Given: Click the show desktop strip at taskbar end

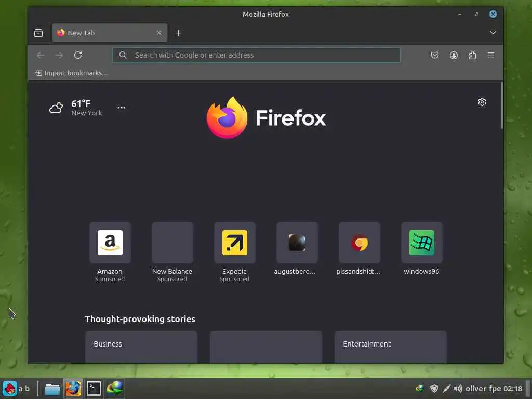Looking at the screenshot, I should 528,389.
